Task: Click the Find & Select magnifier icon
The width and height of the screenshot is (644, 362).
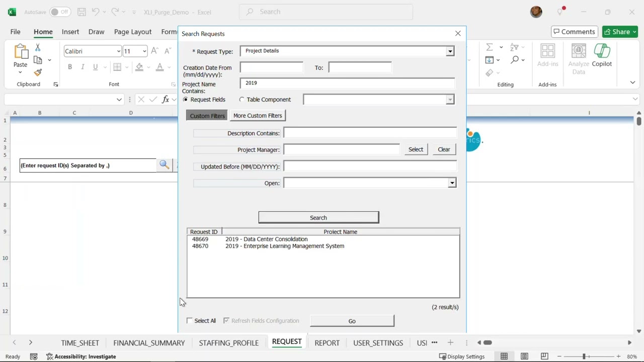Action: coord(515,60)
